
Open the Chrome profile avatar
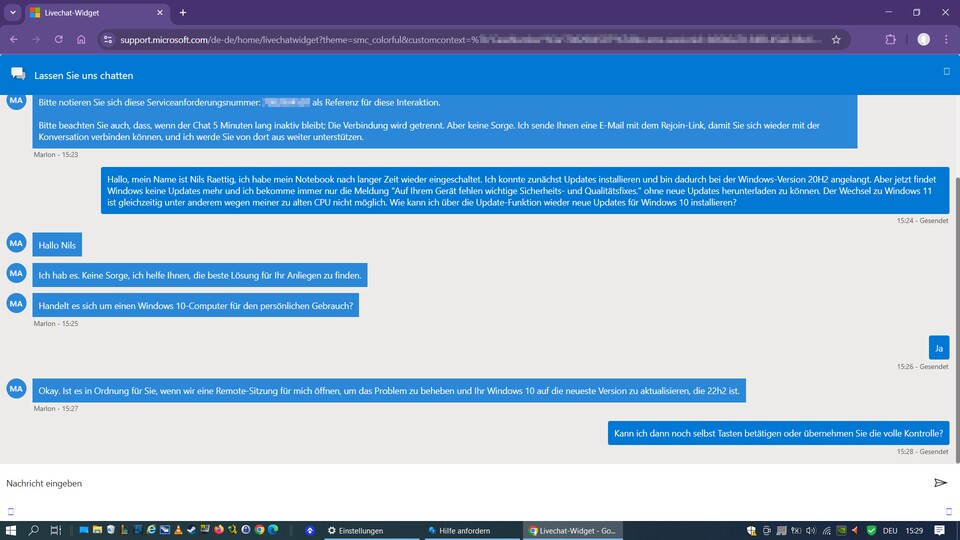pos(923,39)
